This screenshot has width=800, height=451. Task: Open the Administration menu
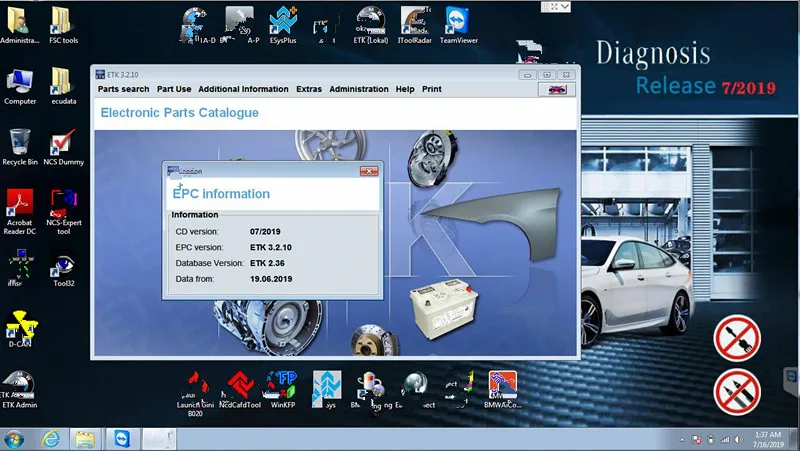tap(359, 89)
